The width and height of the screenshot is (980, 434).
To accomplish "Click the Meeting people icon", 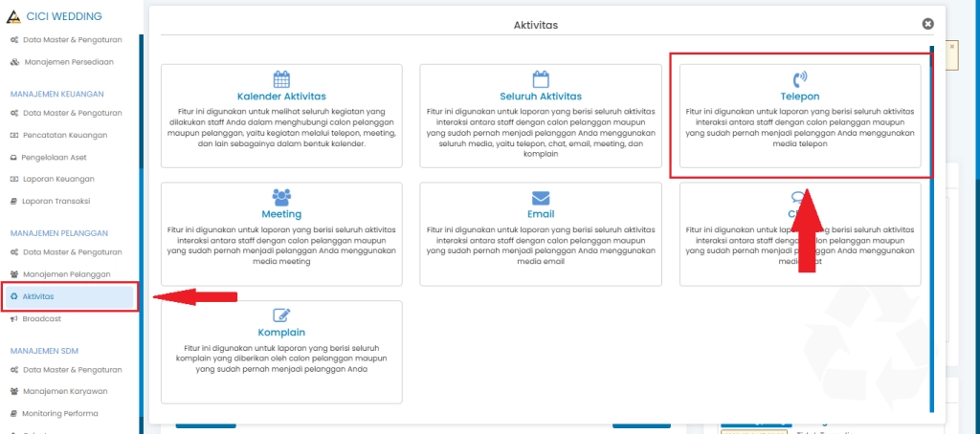I will tap(281, 197).
